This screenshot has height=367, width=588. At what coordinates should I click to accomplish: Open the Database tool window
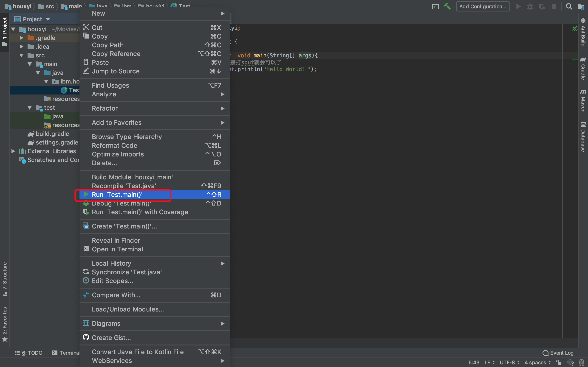coord(583,137)
